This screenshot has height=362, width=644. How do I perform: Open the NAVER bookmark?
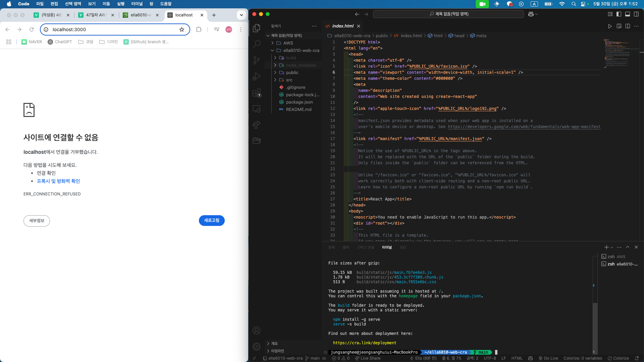pyautogui.click(x=32, y=42)
